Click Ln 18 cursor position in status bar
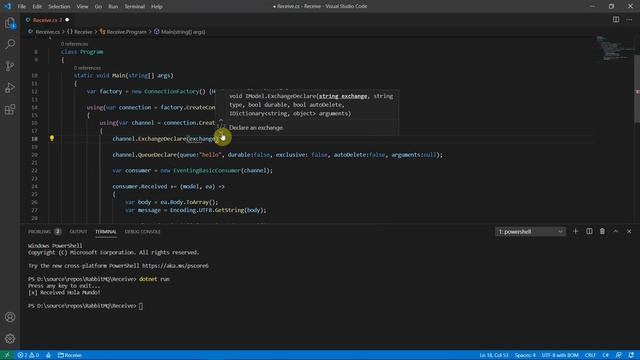 click(x=494, y=355)
